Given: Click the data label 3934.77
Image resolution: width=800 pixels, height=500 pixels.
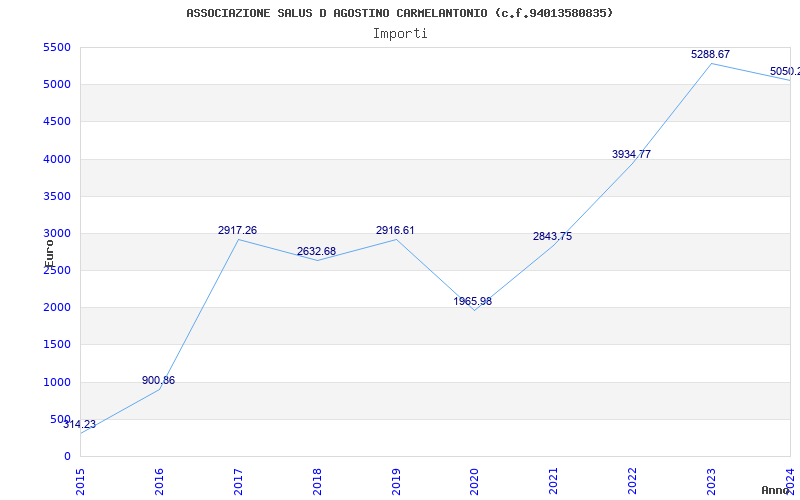Looking at the screenshot, I should coord(632,154).
